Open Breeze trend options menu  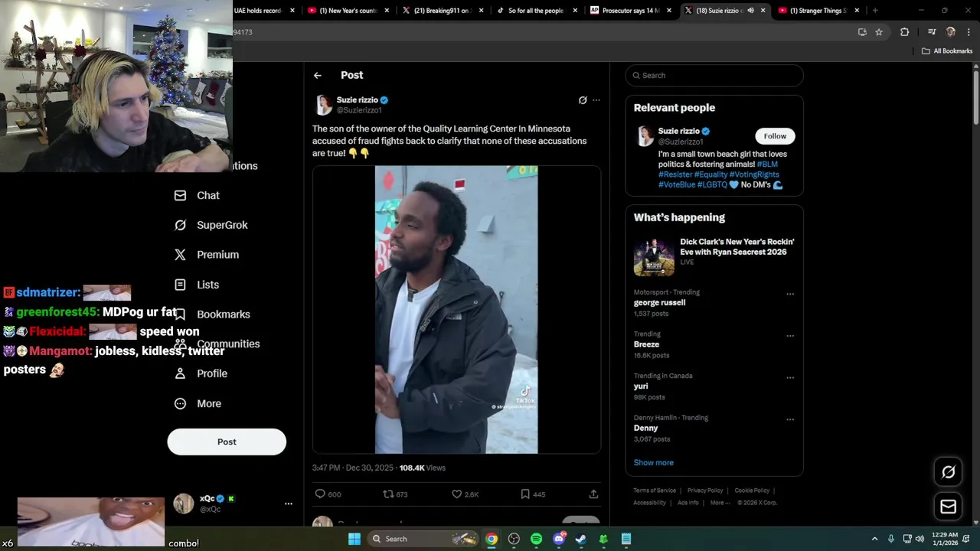[x=790, y=336]
